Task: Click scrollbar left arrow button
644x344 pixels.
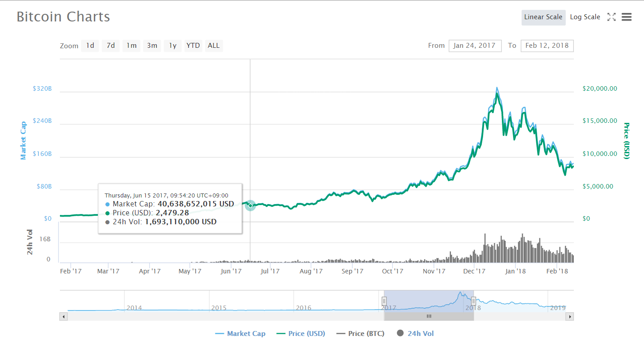Action: click(x=63, y=317)
